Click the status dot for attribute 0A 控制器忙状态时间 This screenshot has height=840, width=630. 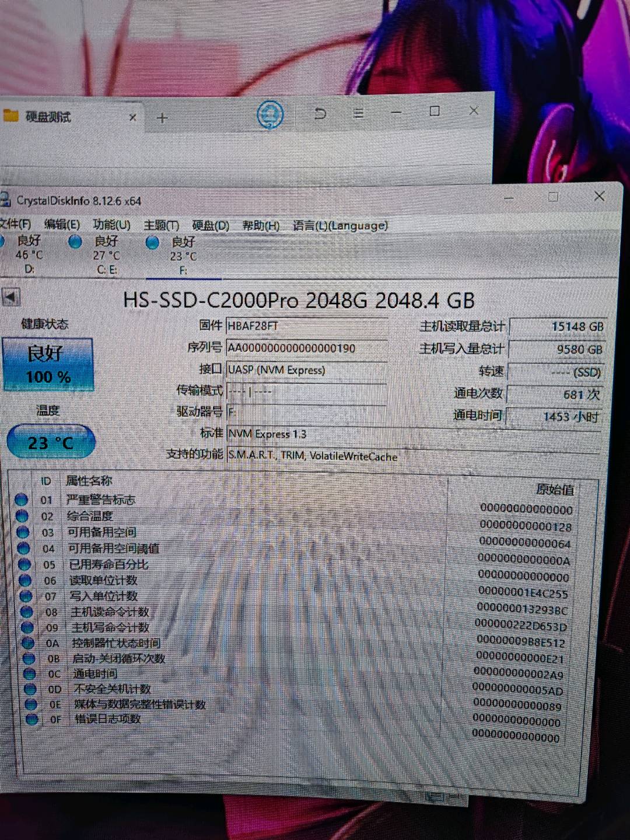pos(28,643)
